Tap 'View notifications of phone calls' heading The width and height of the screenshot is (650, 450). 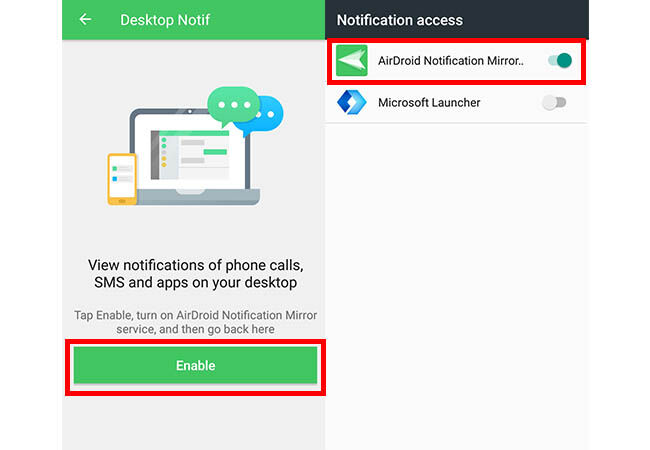click(195, 273)
